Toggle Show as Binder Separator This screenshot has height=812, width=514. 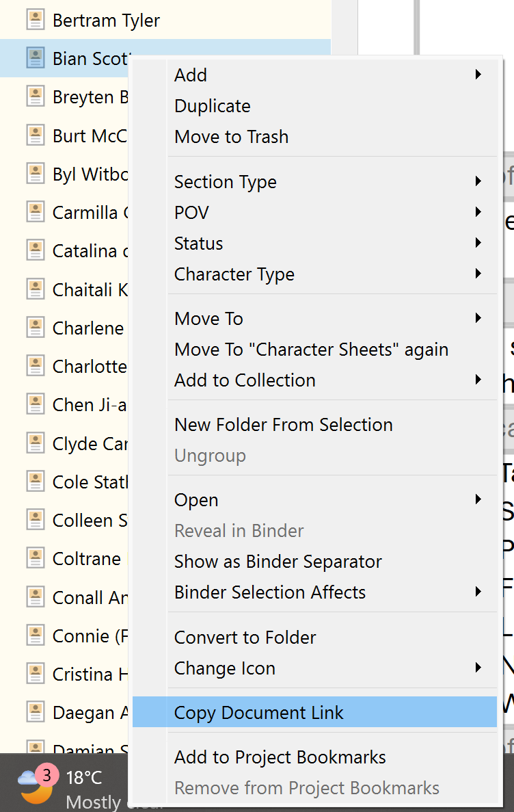[278, 562]
